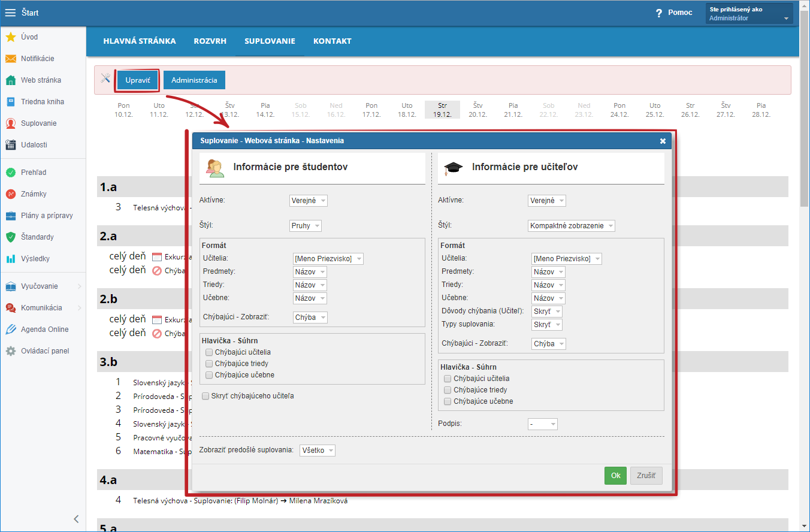Toggle students Chýbajúce učebne checkbox

(209, 375)
